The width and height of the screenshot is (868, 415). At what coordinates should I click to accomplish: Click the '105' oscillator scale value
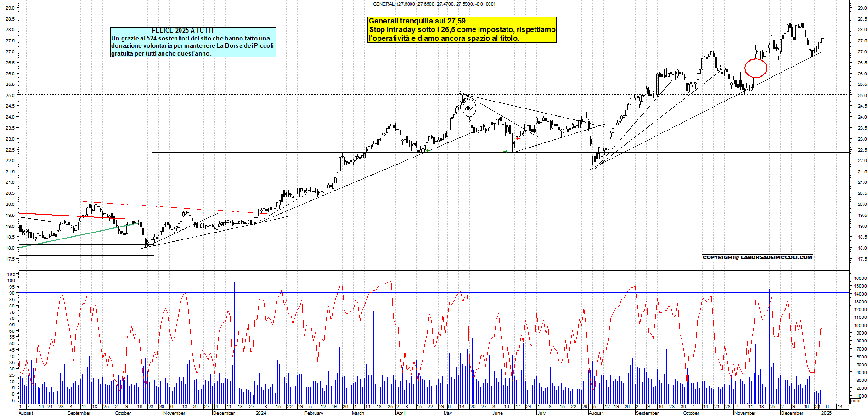click(11, 274)
